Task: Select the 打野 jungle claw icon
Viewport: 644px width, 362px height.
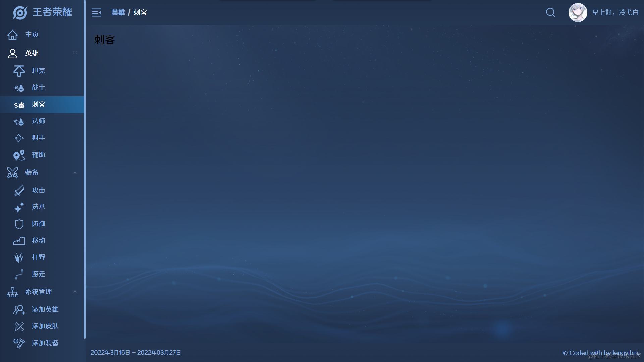Action: (19, 257)
